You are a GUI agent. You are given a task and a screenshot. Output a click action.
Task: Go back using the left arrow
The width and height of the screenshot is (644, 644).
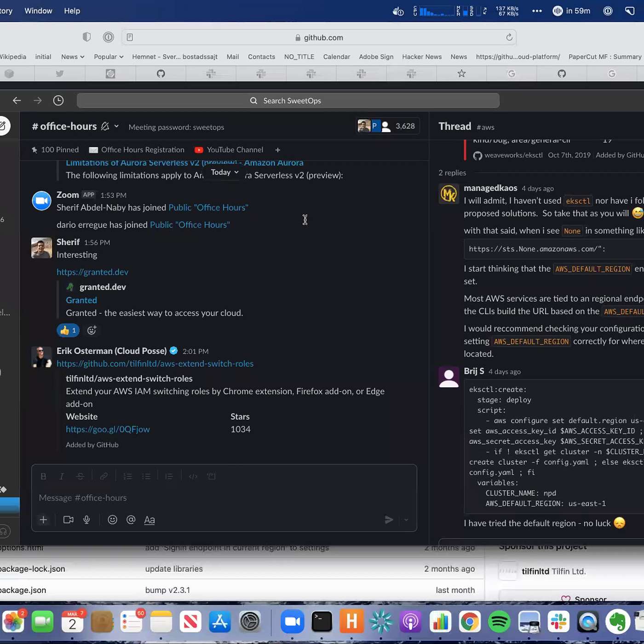[x=17, y=100]
